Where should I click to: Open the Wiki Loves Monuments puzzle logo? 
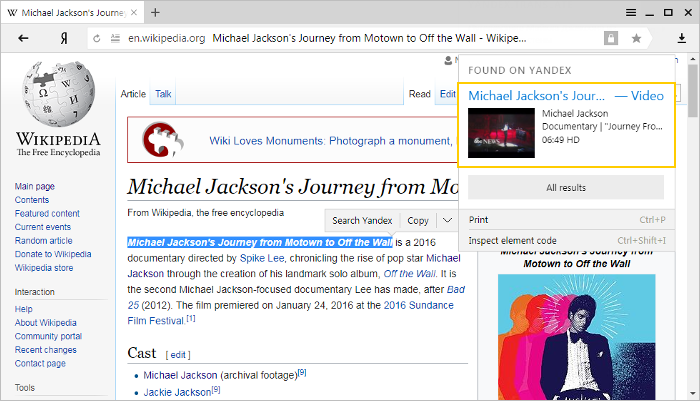tap(162, 139)
